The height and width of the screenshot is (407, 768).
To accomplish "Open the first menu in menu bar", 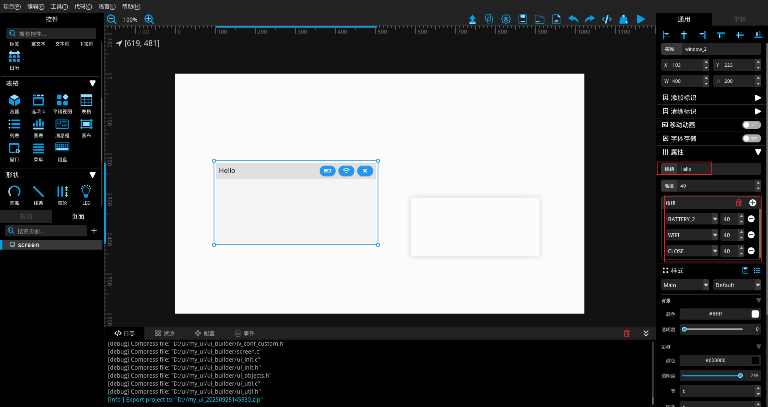I will [12, 6].
